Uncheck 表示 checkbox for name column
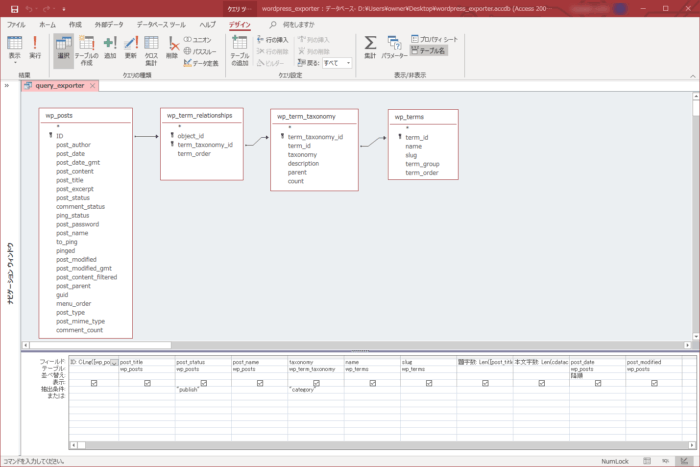Screen dimensions: 700x467 tap(372, 383)
